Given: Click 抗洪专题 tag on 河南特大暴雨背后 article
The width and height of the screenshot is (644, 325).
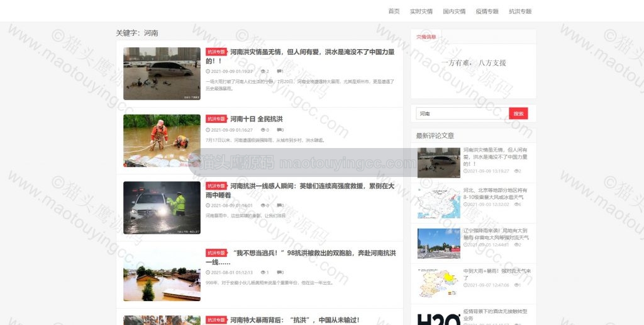Looking at the screenshot, I should click(x=216, y=320).
